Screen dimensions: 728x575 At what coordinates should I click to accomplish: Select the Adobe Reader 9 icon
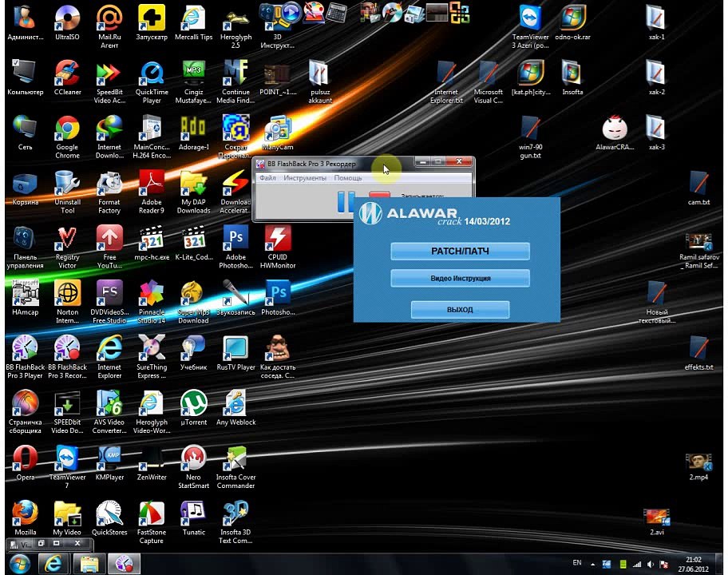click(152, 192)
